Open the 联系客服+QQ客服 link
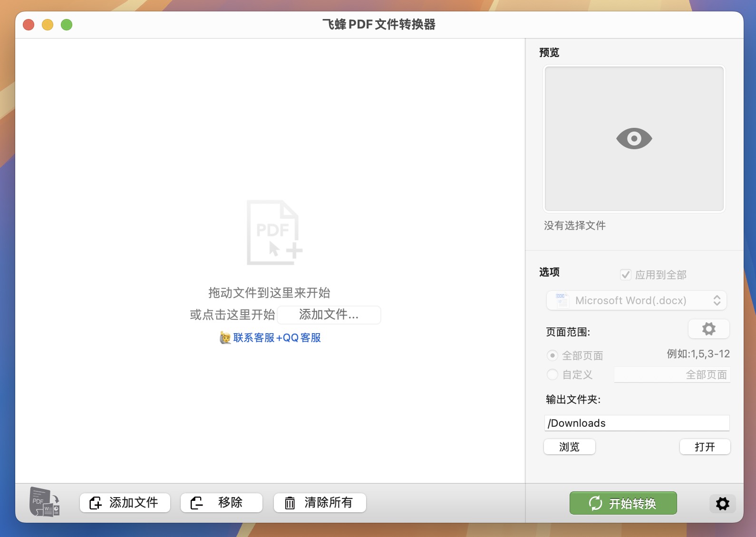Image resolution: width=756 pixels, height=537 pixels. coord(277,338)
